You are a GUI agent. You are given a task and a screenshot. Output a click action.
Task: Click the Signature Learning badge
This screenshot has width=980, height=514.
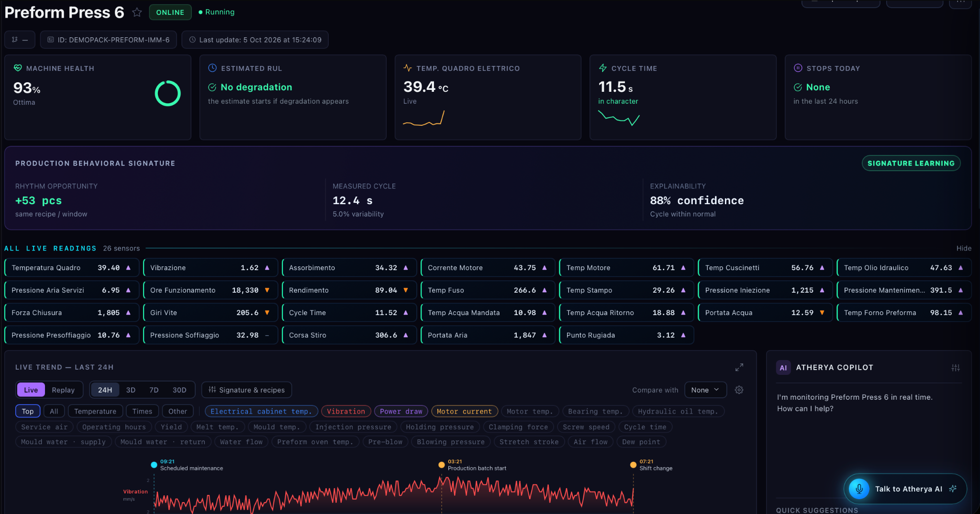(911, 163)
